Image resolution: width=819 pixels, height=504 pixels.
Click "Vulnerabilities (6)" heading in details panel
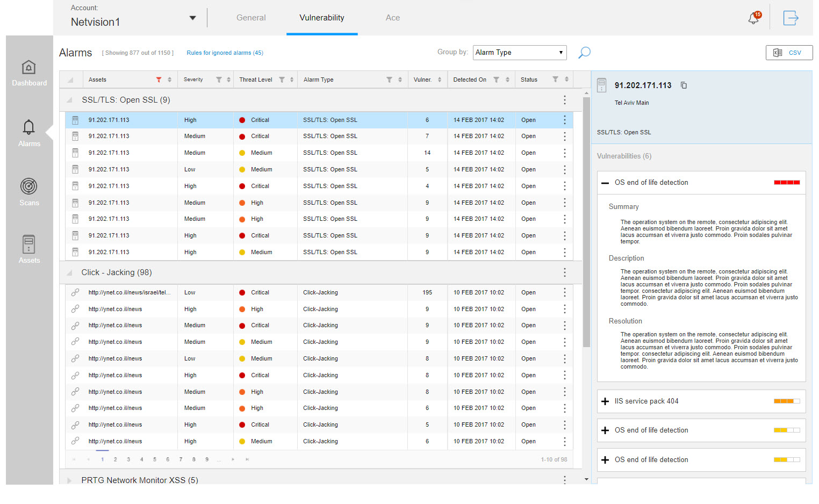(x=624, y=156)
